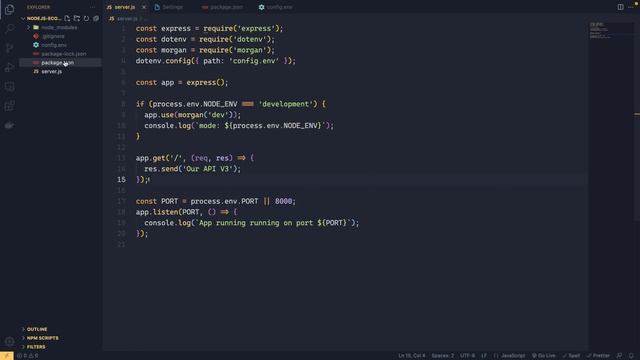Click 'config.env' string on line 4

click(x=254, y=61)
